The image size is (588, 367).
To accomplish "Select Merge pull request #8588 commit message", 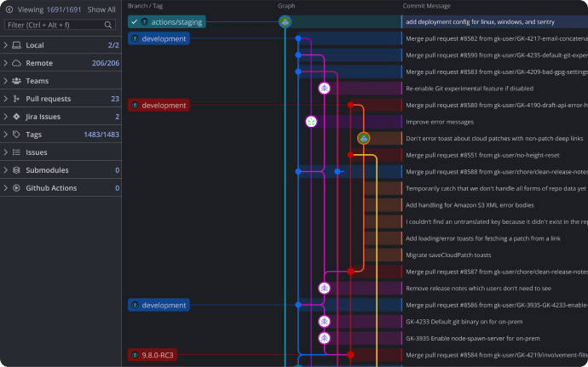I will (497, 172).
